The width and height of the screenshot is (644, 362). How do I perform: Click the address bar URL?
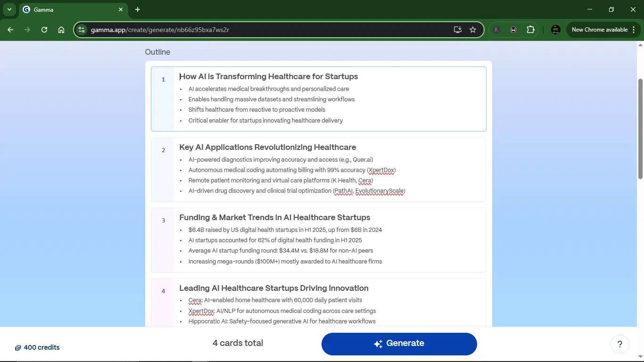(x=160, y=30)
